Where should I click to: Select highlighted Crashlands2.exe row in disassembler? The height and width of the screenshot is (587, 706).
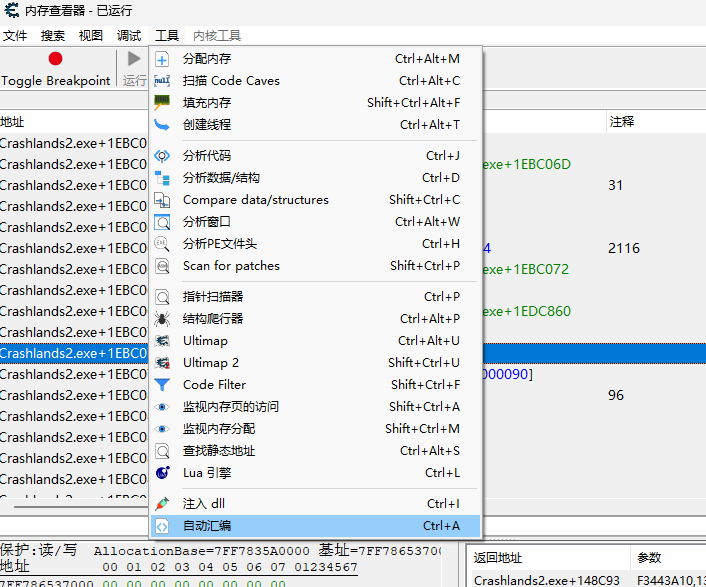73,353
